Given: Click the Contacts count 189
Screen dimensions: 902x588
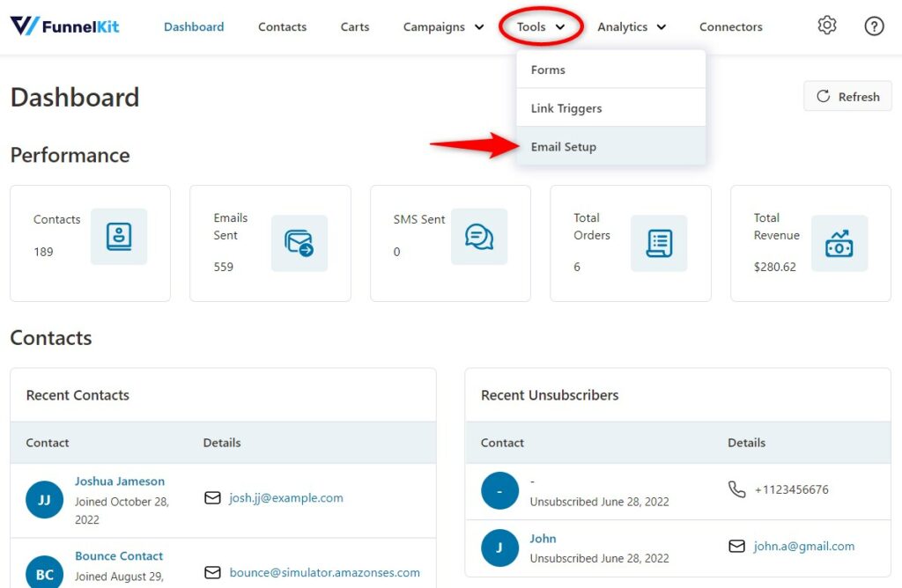Looking at the screenshot, I should point(43,252).
